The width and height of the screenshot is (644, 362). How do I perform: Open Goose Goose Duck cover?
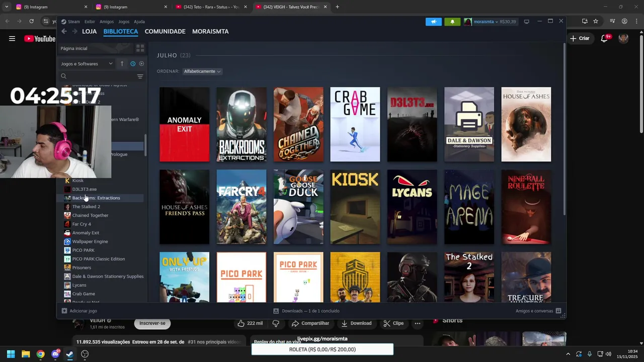point(298,207)
